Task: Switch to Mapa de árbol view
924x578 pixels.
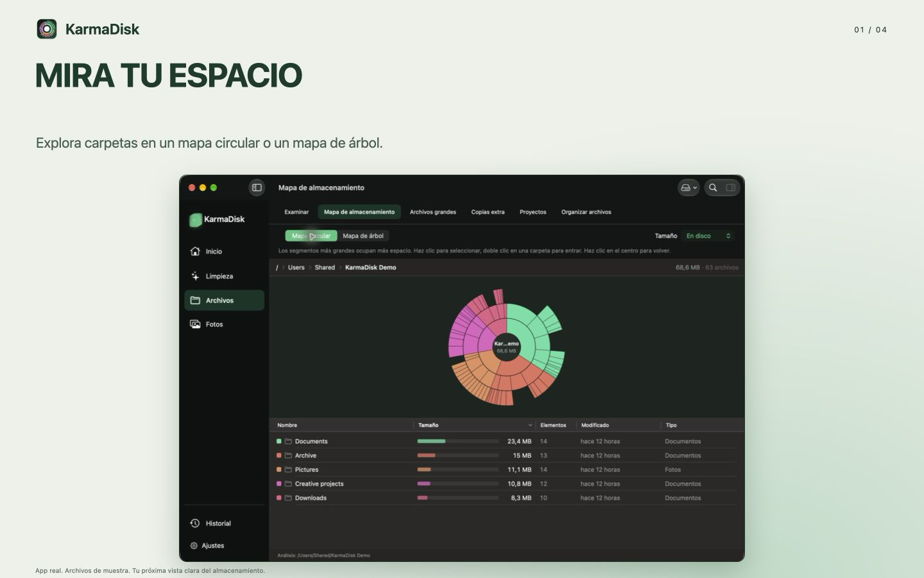Action: [x=363, y=236]
